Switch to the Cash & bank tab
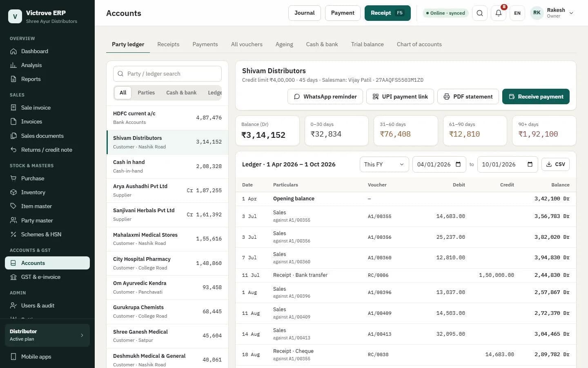Viewport: 588px width, 368px height. pos(322,44)
